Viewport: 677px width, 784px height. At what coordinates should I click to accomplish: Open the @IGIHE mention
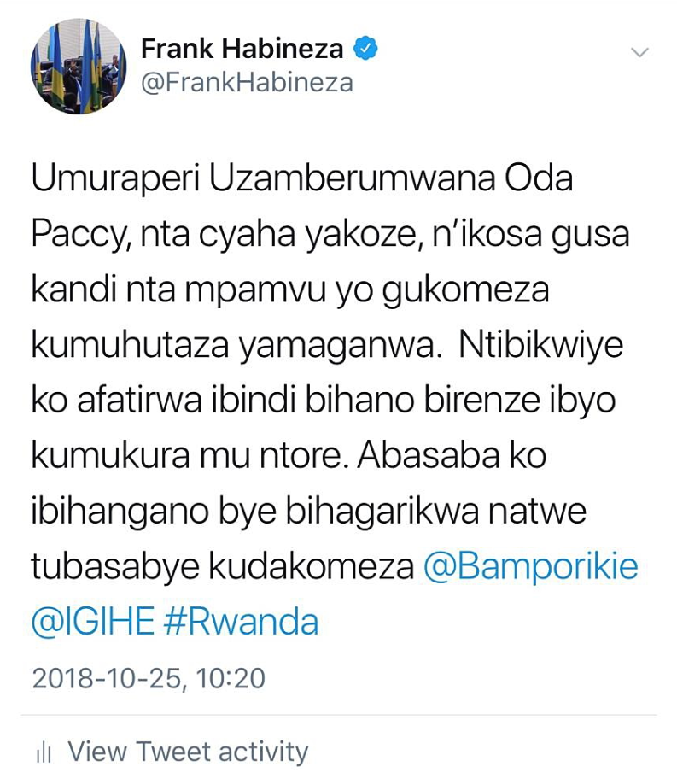(x=93, y=622)
